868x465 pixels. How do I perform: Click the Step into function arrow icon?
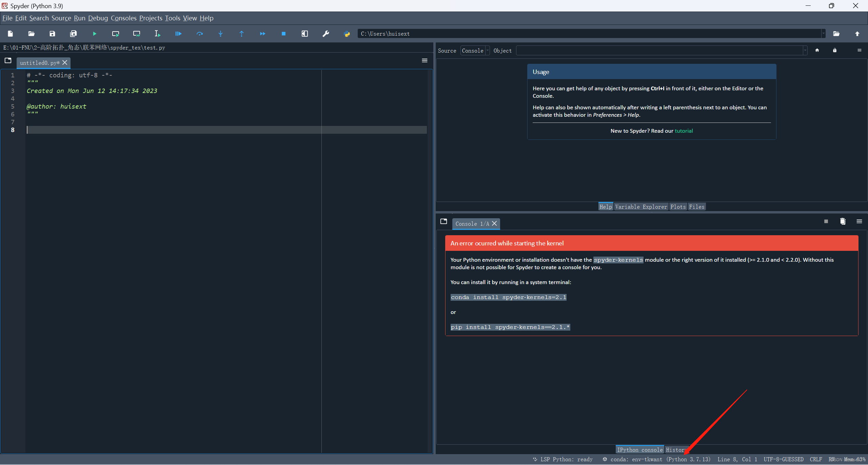pyautogui.click(x=221, y=34)
